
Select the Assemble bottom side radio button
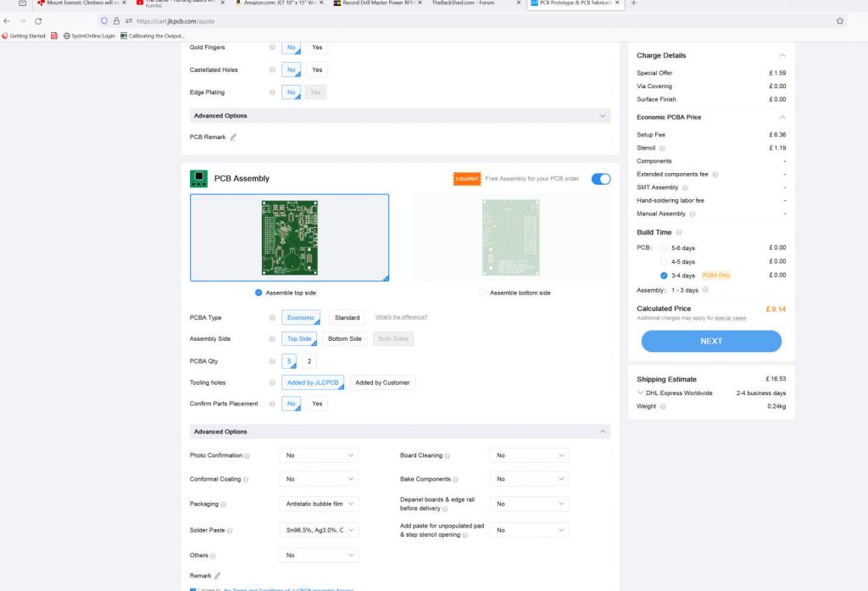point(483,293)
